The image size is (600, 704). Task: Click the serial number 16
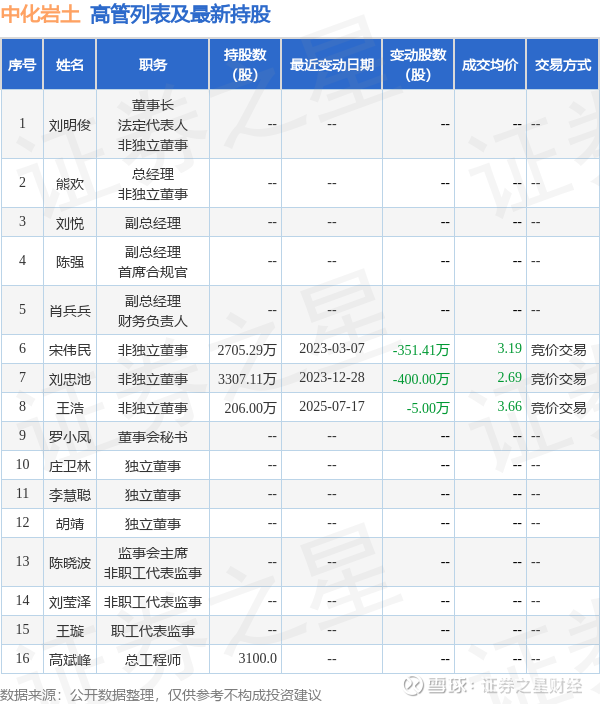click(22, 659)
